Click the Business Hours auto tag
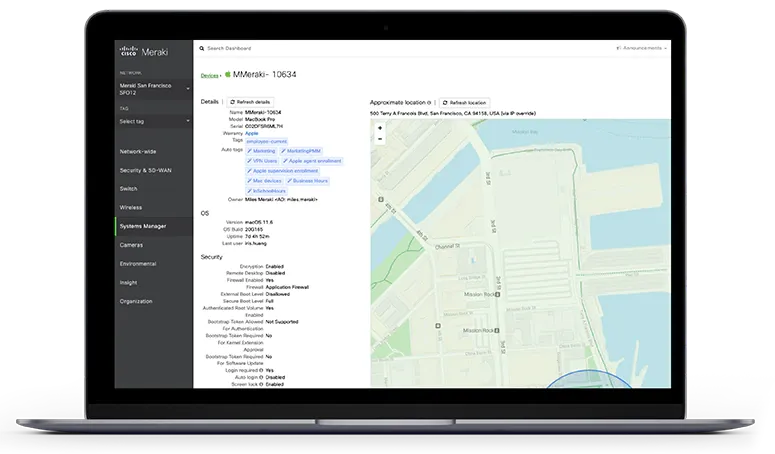 click(x=307, y=181)
